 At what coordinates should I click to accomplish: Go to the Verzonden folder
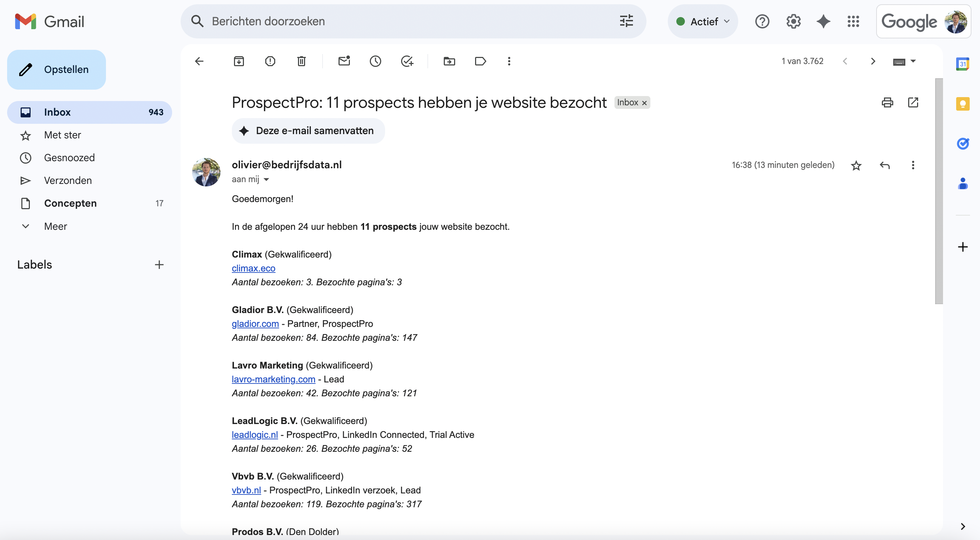coord(68,181)
